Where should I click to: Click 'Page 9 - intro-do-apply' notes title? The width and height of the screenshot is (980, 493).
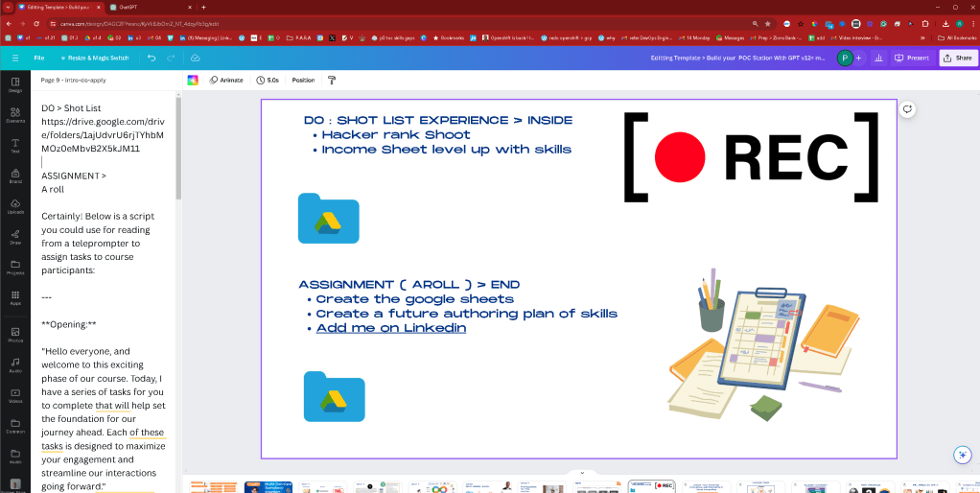(x=73, y=80)
